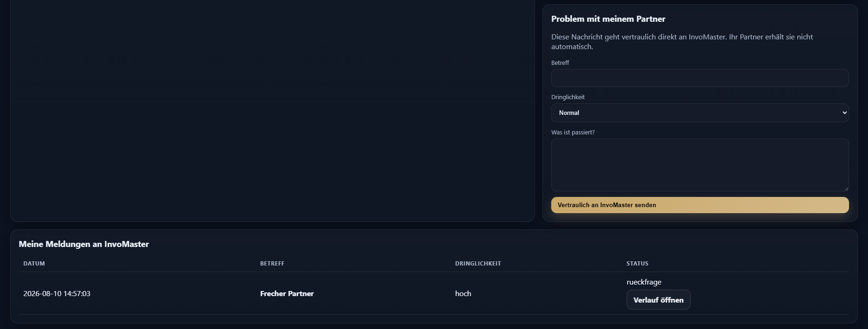Image resolution: width=868 pixels, height=329 pixels.
Task: Open the Verlauf öffnen button
Action: point(658,300)
